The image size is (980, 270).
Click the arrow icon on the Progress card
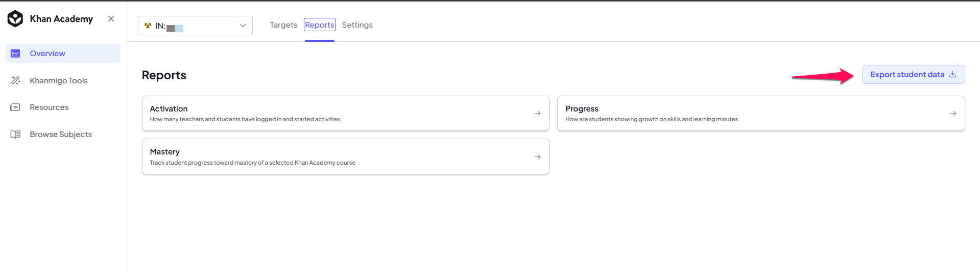pos(953,114)
